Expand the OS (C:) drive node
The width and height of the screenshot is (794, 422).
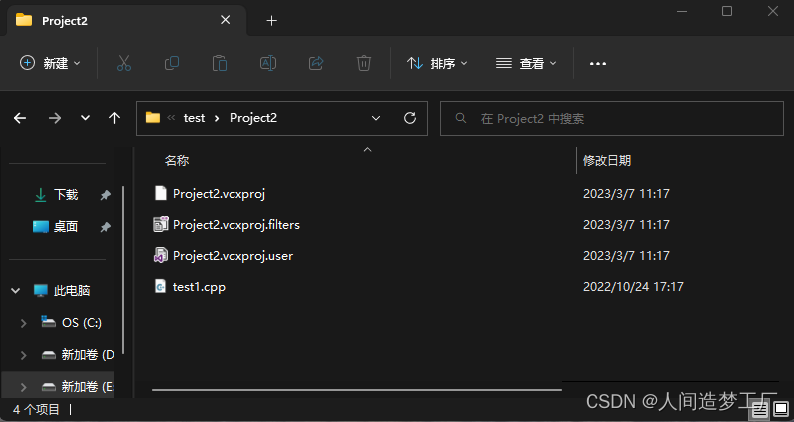point(23,323)
